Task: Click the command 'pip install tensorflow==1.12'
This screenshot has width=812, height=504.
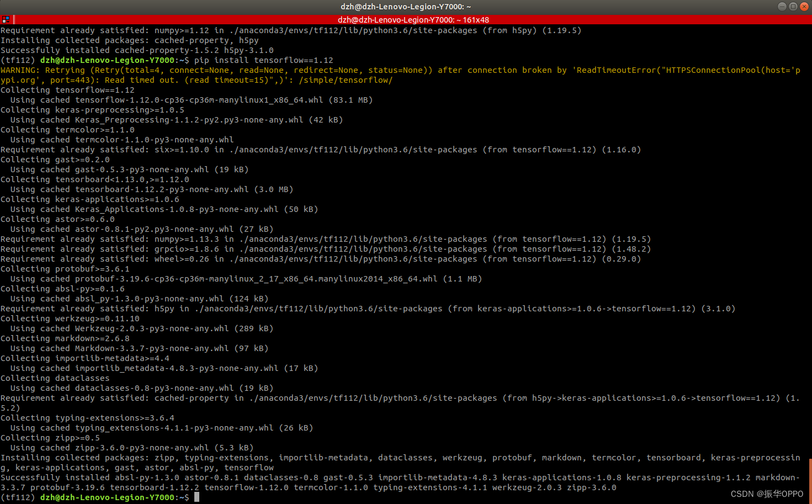Action: coord(264,60)
